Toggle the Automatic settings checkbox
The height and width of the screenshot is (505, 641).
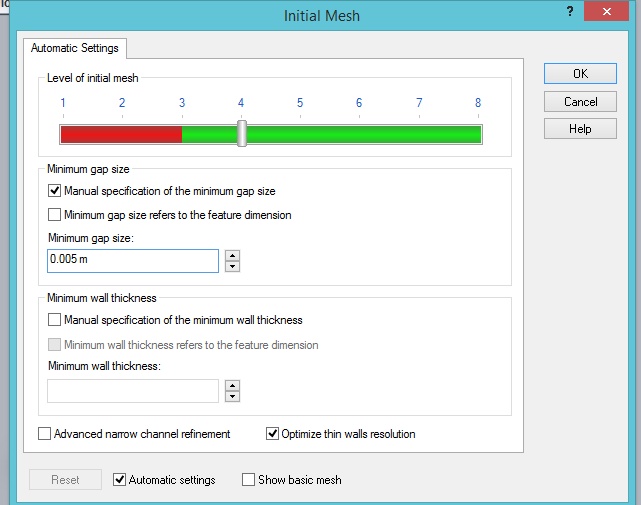[119, 479]
